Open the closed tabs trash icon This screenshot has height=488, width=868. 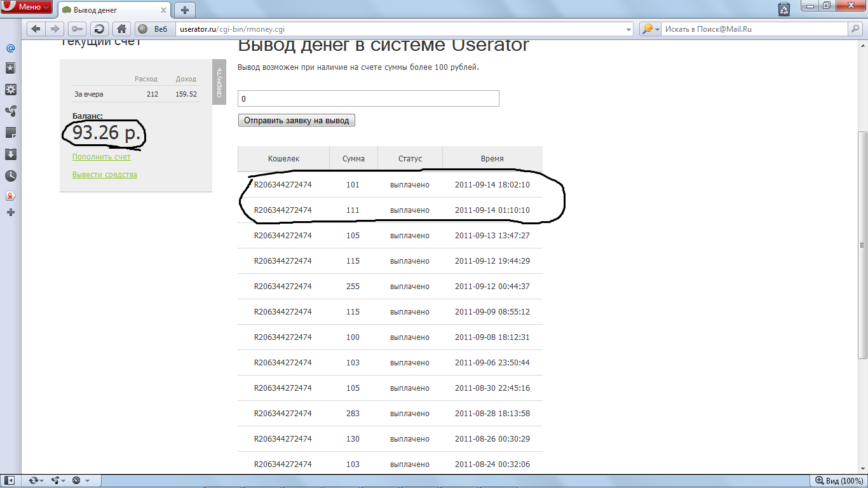[x=784, y=9]
